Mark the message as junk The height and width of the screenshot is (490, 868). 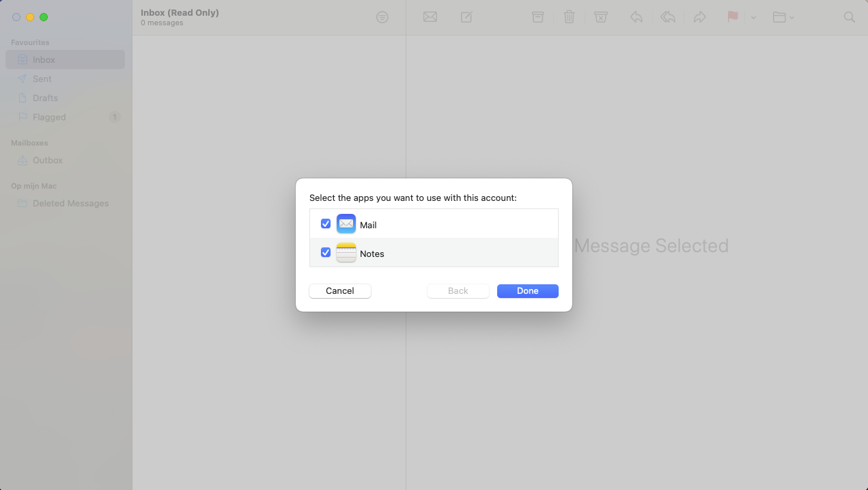pos(600,16)
